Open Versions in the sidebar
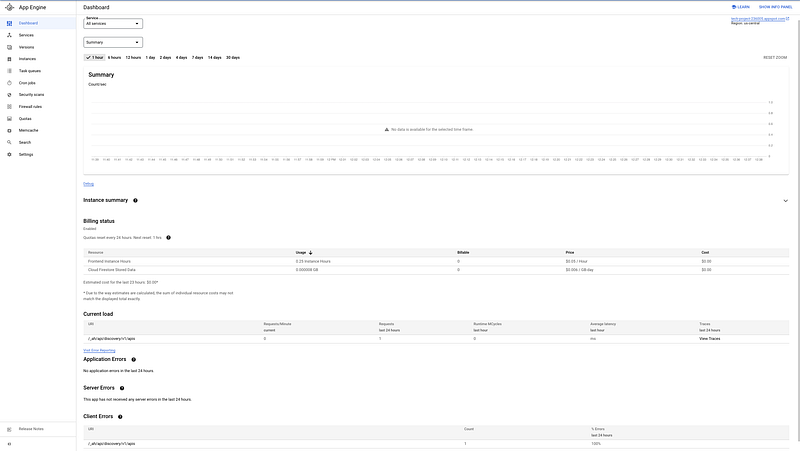This screenshot has height=451, width=800. 27,47
